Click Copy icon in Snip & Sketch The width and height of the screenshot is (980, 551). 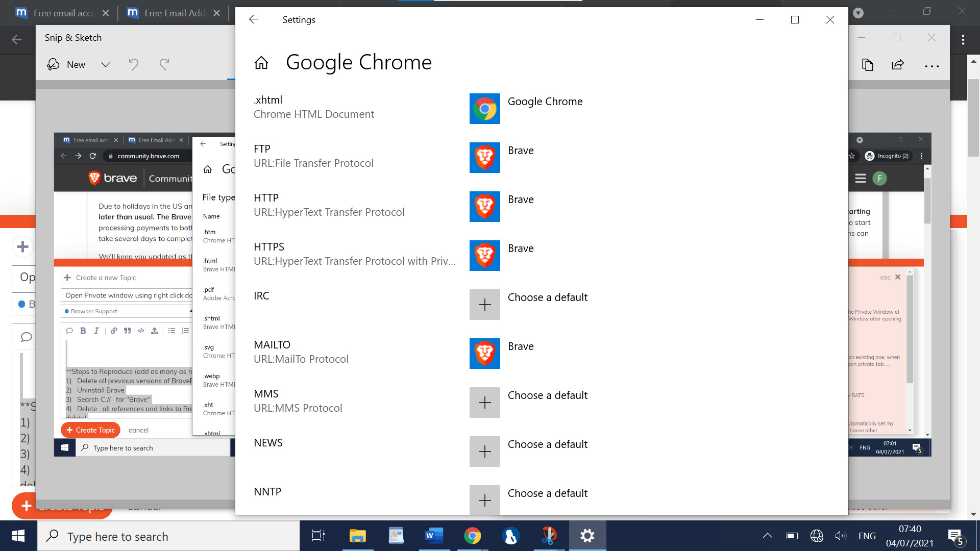867,65
